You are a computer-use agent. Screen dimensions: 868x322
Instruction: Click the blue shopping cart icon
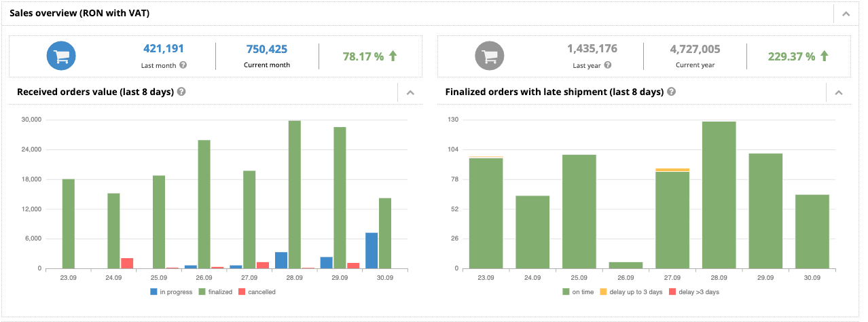(61, 56)
